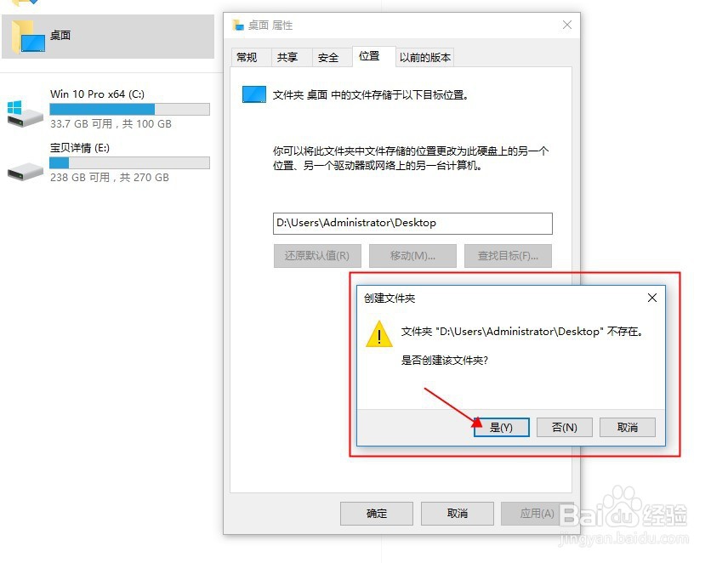The height and width of the screenshot is (563, 728).
Task: Switch to the 常规 tab
Action: [x=247, y=58]
